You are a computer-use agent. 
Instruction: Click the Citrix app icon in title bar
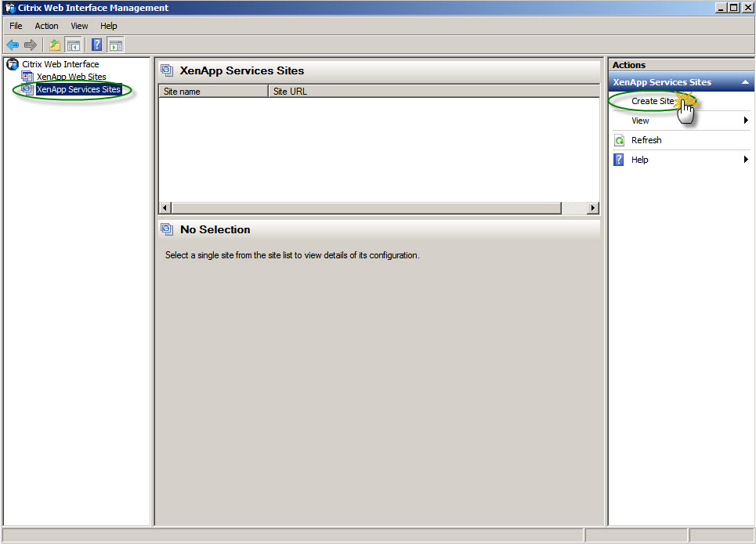tap(9, 8)
